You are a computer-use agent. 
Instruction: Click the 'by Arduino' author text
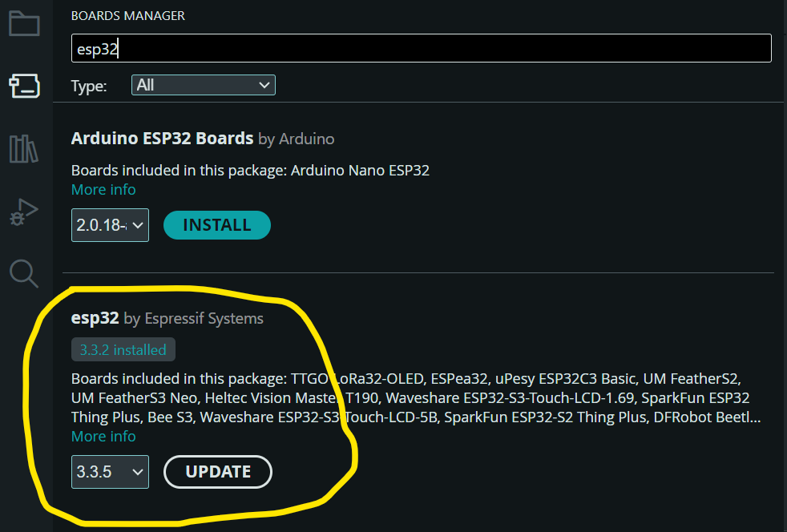pos(296,139)
